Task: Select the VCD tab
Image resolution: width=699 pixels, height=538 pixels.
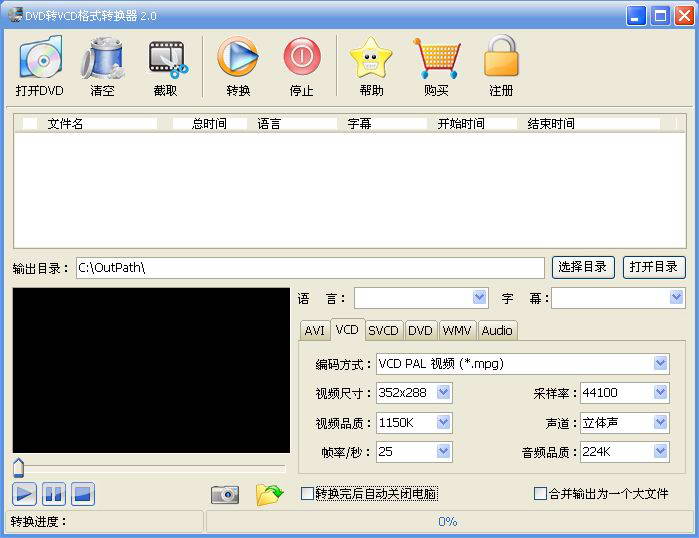Action: 347,329
